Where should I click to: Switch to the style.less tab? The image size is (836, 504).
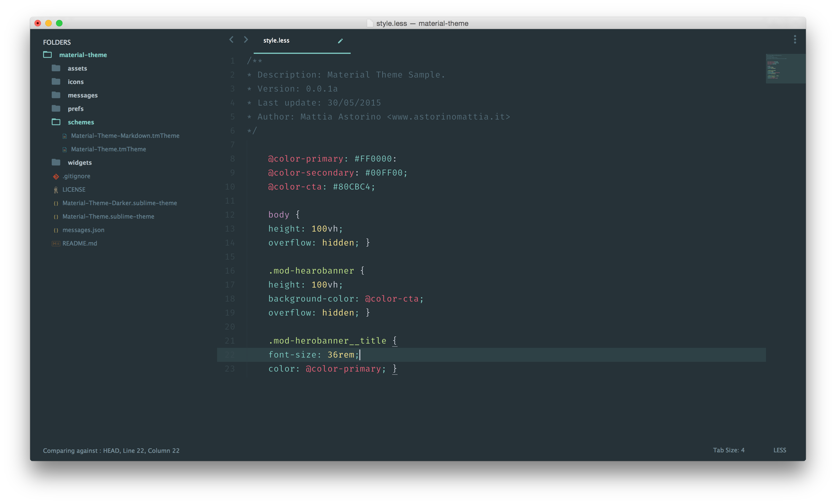277,40
